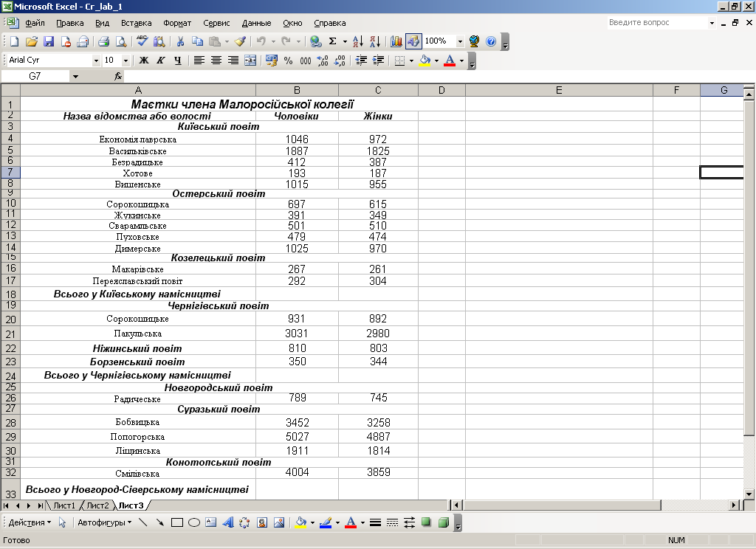Screen dimensions: 756x549
Task: Select row 18 header
Action: point(10,294)
